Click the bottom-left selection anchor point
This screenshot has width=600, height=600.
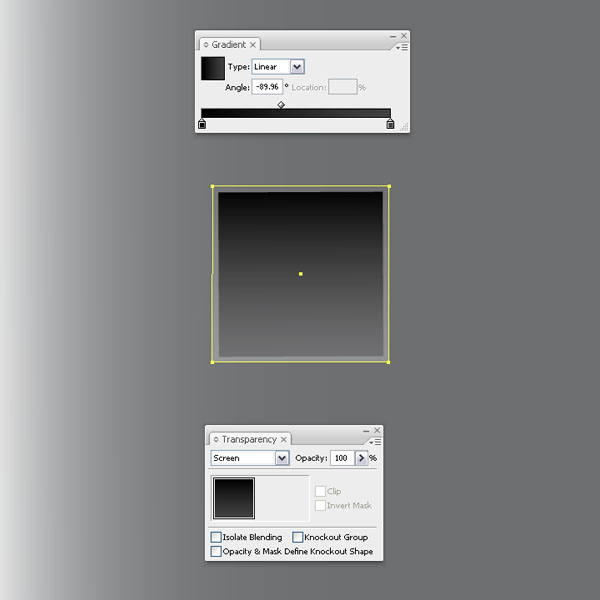(x=212, y=362)
